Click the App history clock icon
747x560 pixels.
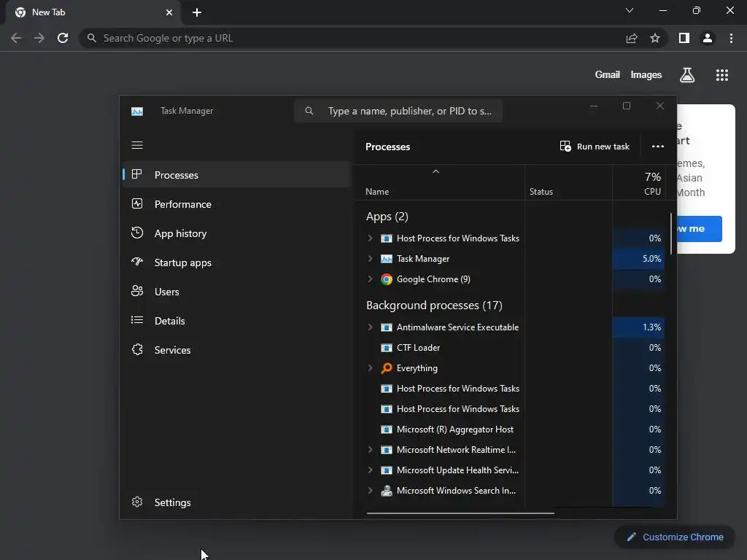pyautogui.click(x=137, y=233)
